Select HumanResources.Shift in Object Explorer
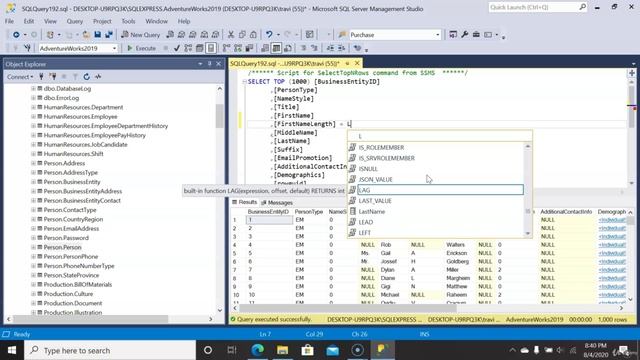 point(73,154)
